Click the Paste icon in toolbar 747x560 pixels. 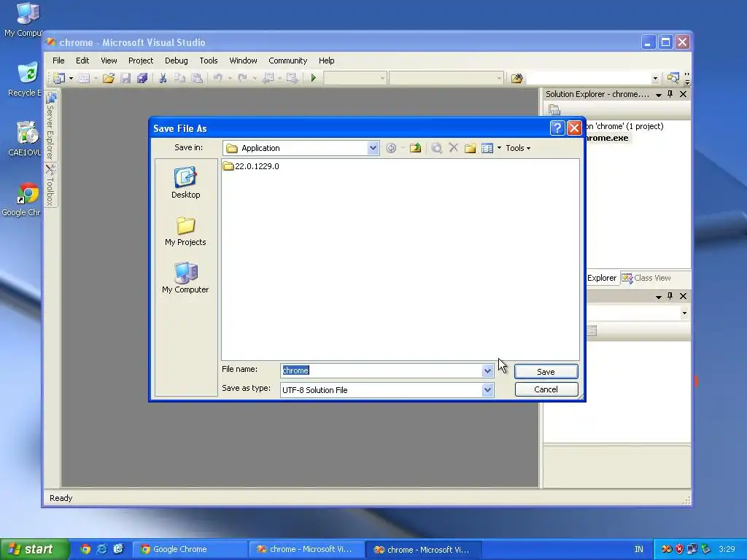coord(197,78)
